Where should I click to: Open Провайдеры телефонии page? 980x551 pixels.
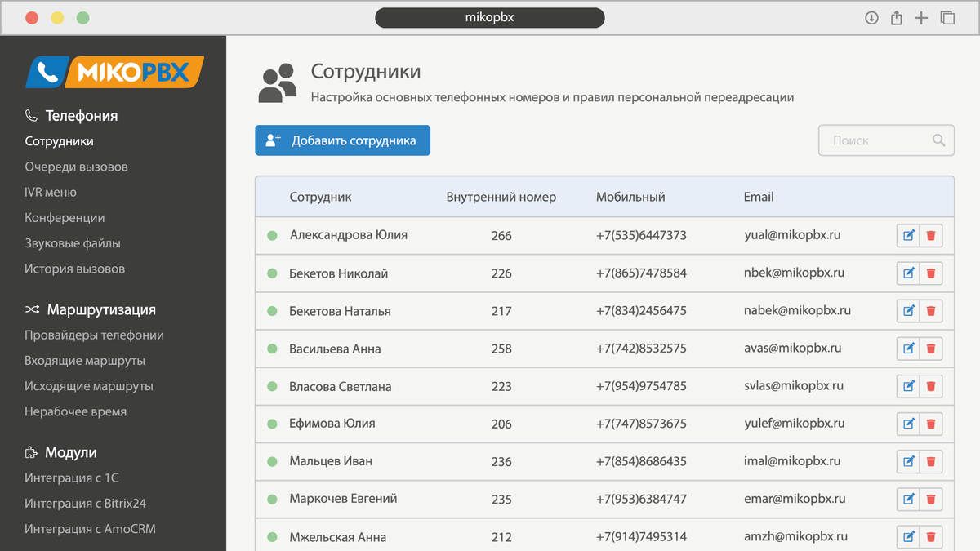pos(94,335)
